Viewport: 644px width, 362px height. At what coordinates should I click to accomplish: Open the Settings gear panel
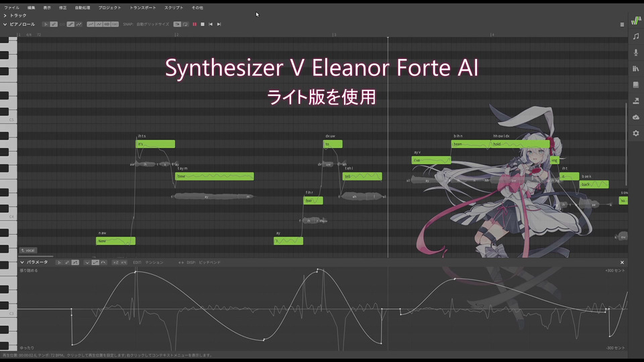(x=636, y=133)
